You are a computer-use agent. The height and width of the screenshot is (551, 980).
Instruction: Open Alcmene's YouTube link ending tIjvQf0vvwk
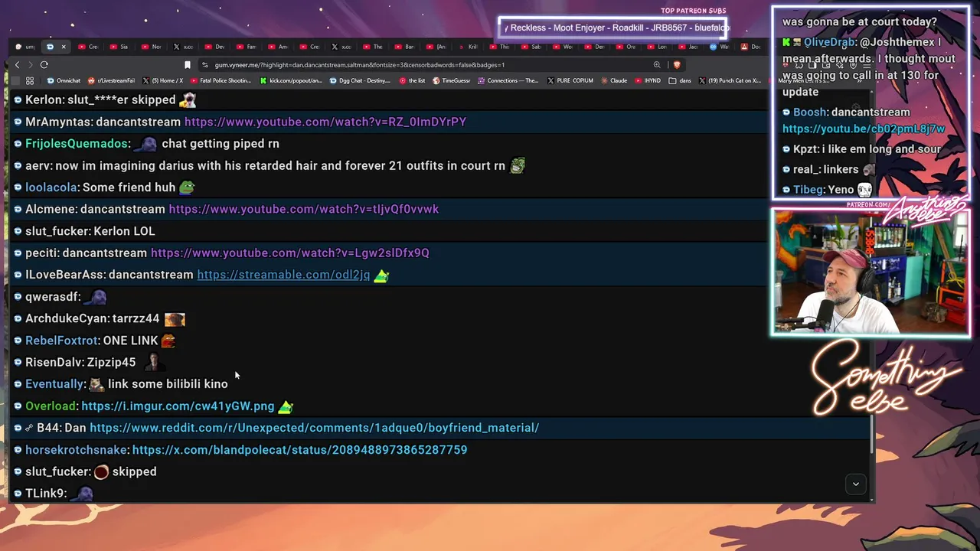304,209
